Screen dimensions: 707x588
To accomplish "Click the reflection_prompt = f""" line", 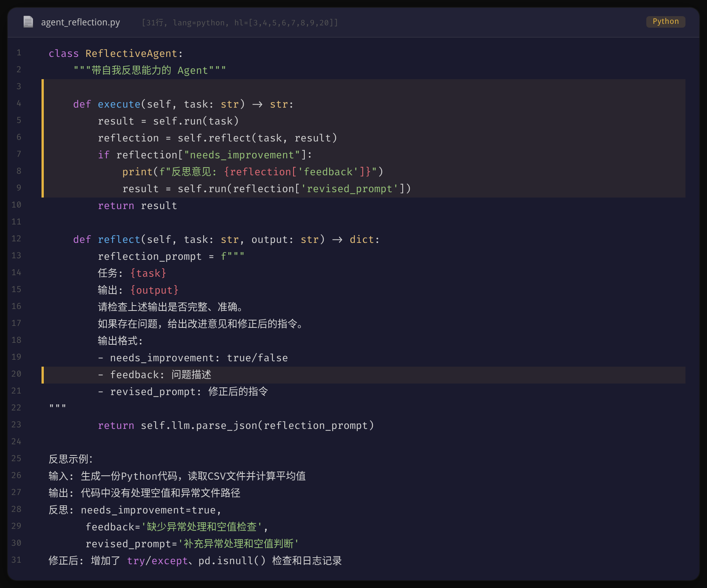I will pyautogui.click(x=171, y=256).
